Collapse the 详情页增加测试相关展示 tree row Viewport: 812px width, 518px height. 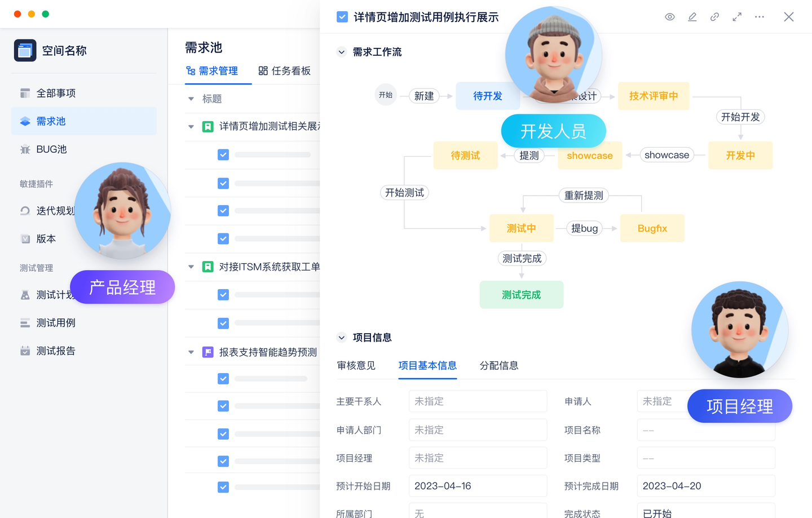(191, 127)
